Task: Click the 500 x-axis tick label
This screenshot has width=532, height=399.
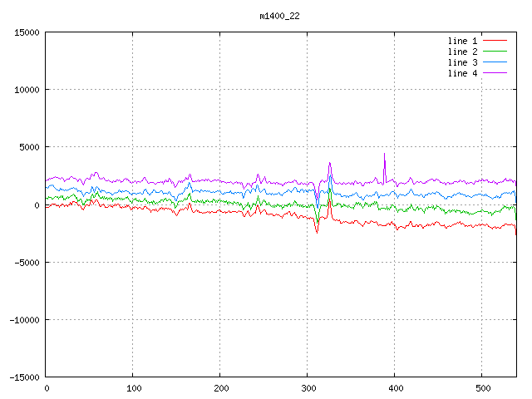Action: pos(481,388)
